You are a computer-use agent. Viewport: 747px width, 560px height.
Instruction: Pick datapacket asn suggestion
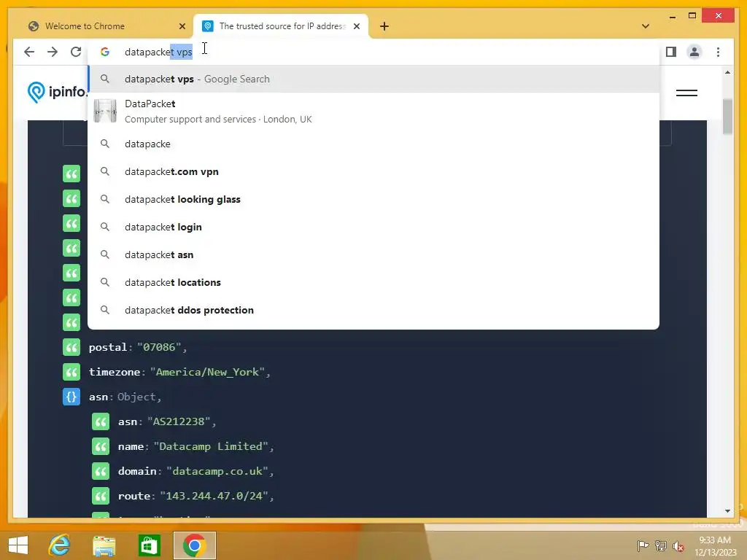pyautogui.click(x=374, y=254)
